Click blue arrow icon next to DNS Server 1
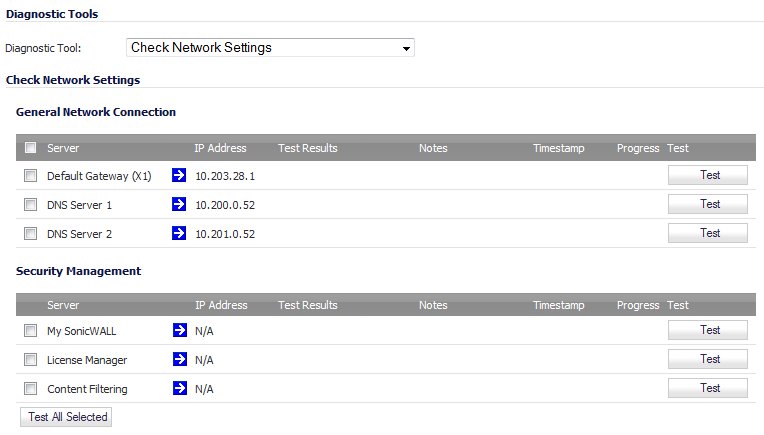The image size is (764, 435). 179,204
